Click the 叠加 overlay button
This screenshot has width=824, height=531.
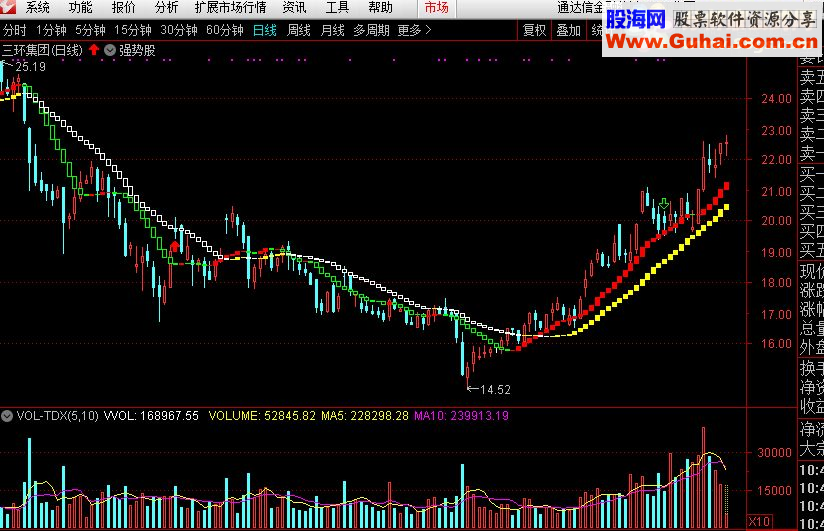[569, 30]
